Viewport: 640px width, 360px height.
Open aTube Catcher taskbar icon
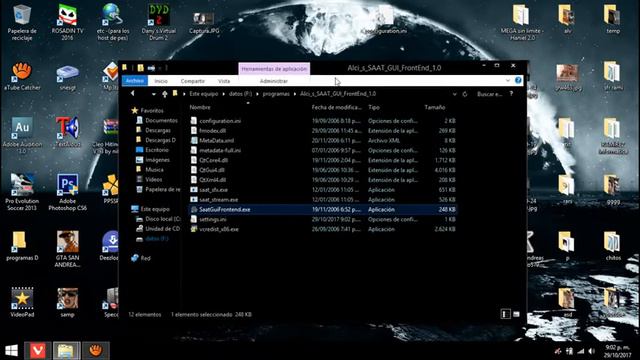coord(96,351)
